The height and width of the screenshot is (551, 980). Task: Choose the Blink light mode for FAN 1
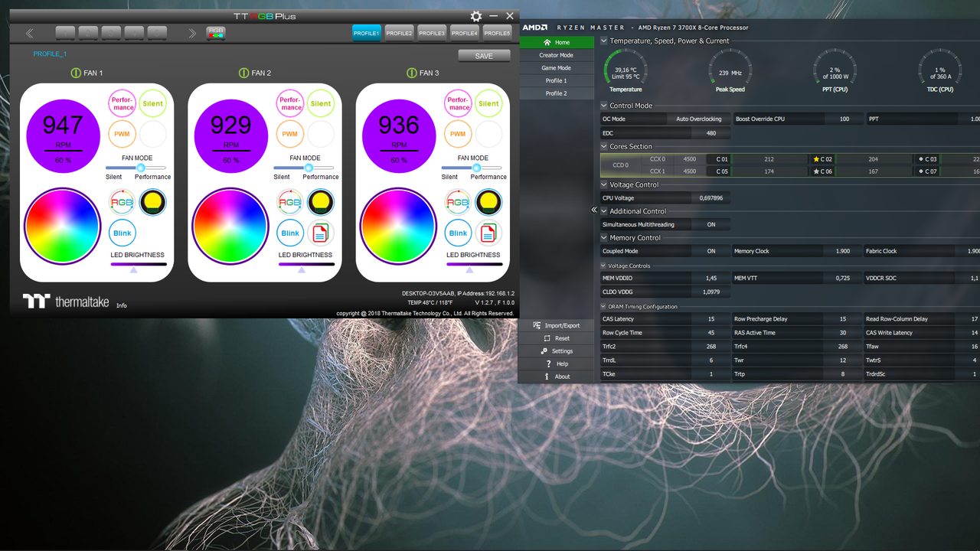tap(122, 233)
